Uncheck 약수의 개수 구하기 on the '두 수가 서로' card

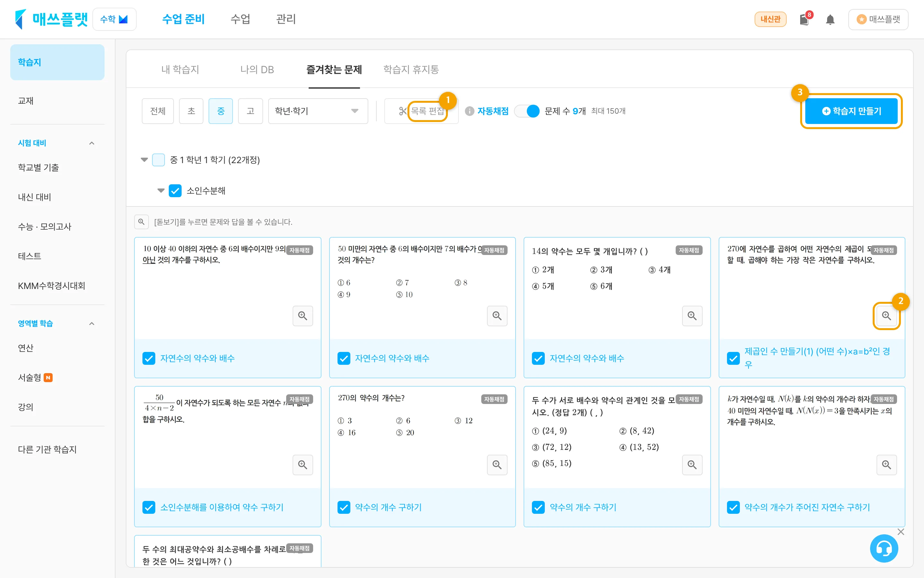pos(538,507)
